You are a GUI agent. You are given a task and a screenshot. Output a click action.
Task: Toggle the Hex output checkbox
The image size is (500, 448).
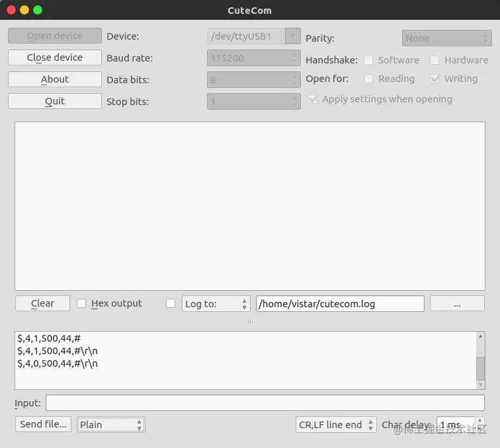[81, 303]
